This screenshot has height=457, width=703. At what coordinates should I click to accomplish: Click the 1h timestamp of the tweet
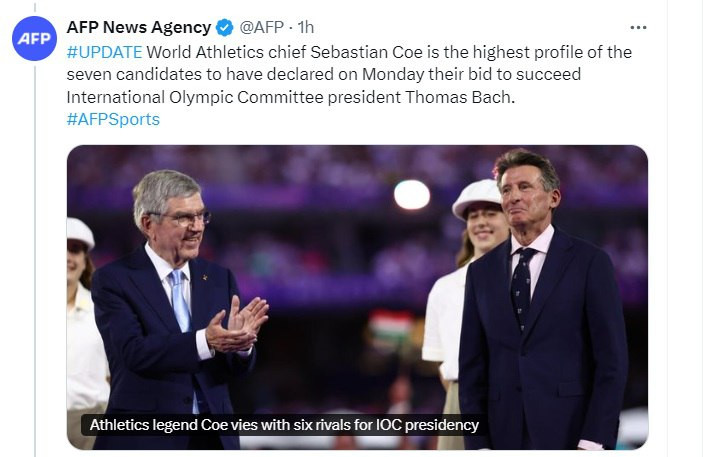(x=306, y=28)
